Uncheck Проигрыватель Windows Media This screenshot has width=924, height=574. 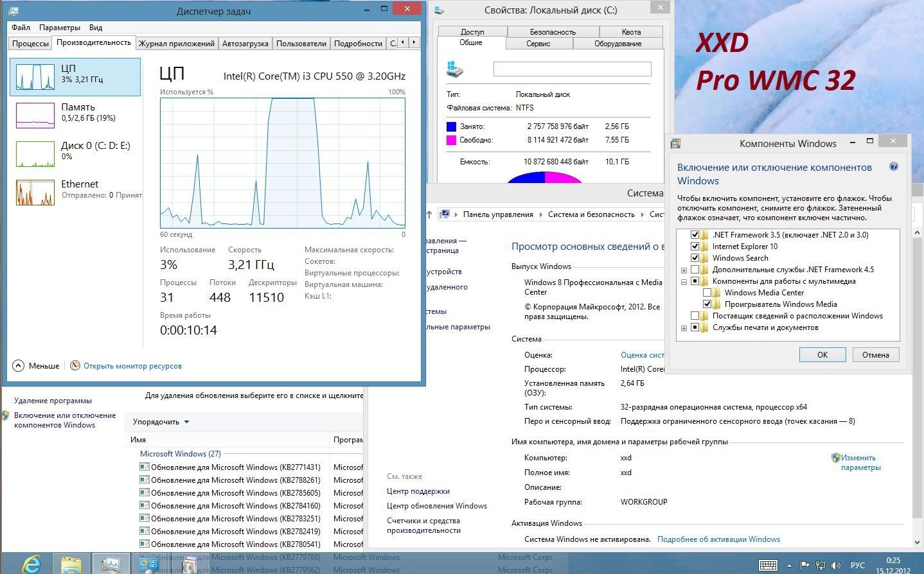[707, 304]
